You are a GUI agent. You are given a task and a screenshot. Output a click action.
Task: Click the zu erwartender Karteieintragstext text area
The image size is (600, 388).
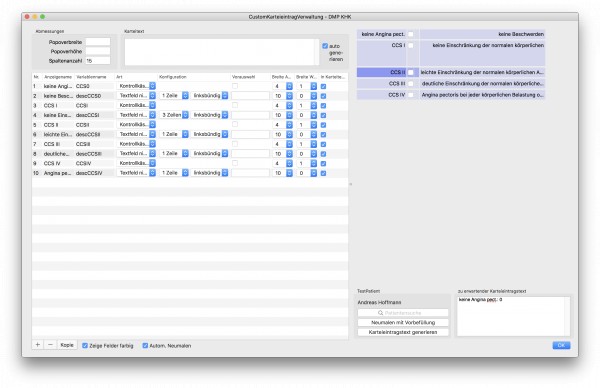[x=513, y=316]
